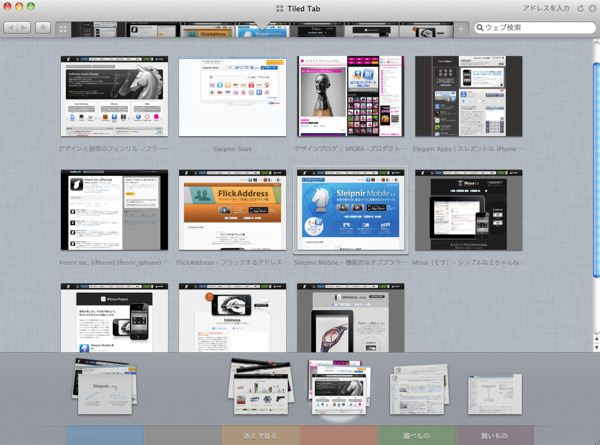
Task: Switch to the あとで見る tab group label
Action: click(261, 437)
